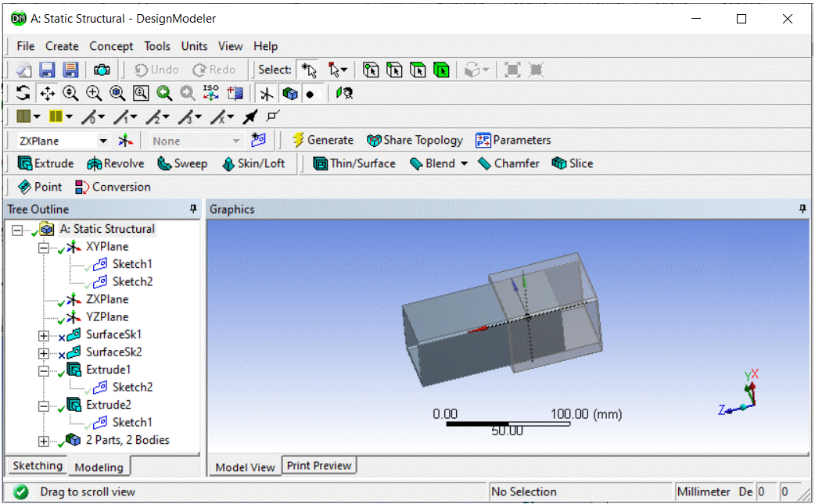Click the Zoom to Fit icon

tap(117, 94)
